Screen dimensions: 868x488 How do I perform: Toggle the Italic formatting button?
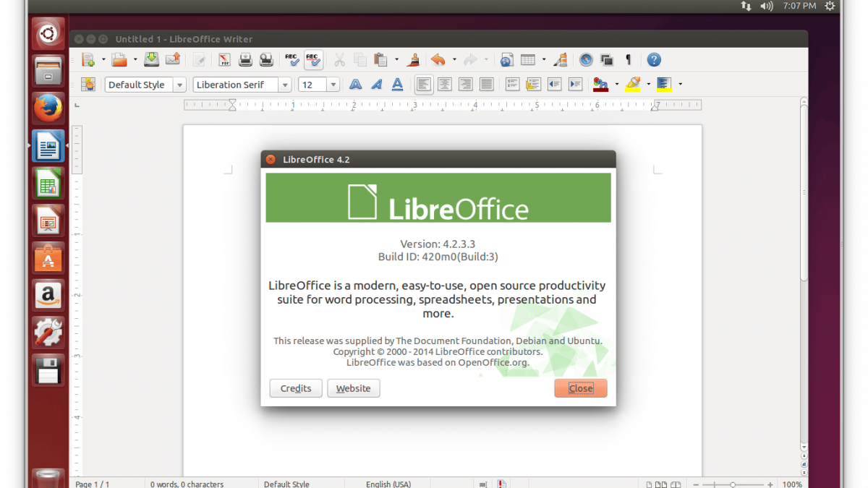(x=377, y=85)
